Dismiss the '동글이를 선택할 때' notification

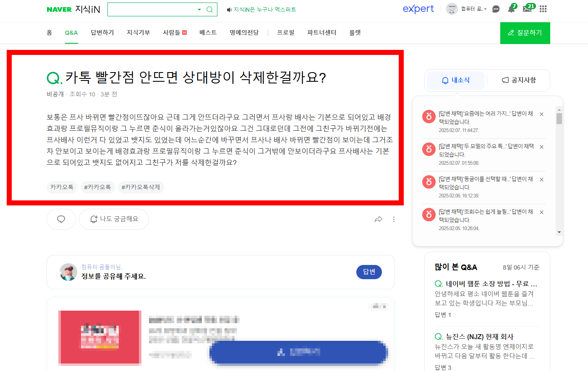pos(541,180)
